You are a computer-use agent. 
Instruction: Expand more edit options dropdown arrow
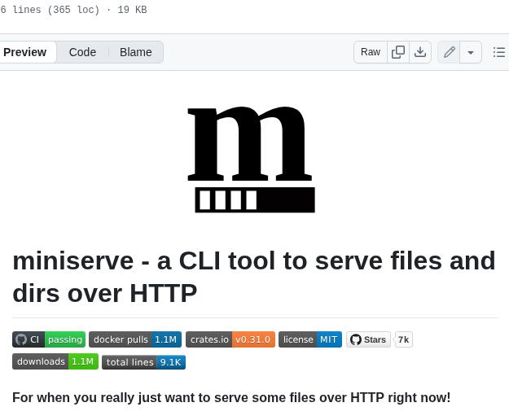pyautogui.click(x=471, y=52)
